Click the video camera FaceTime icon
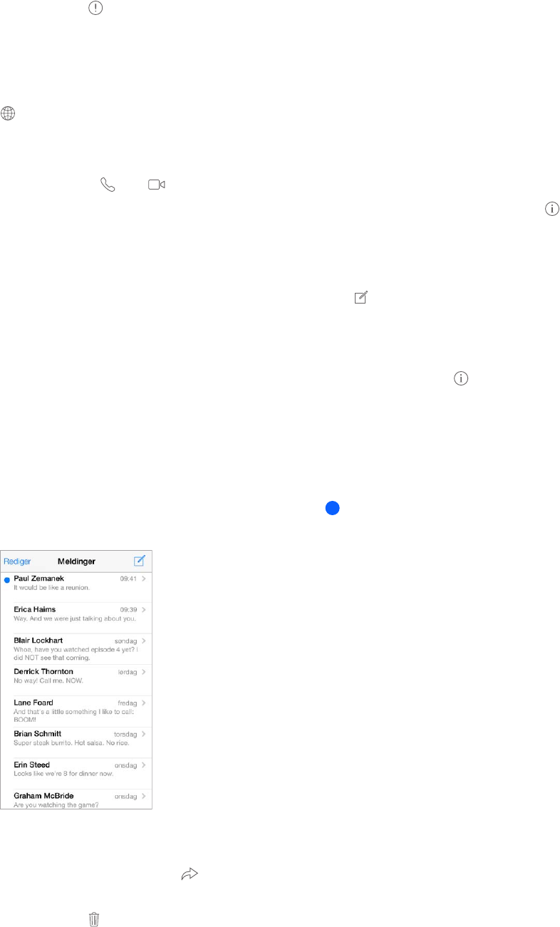 tap(157, 185)
